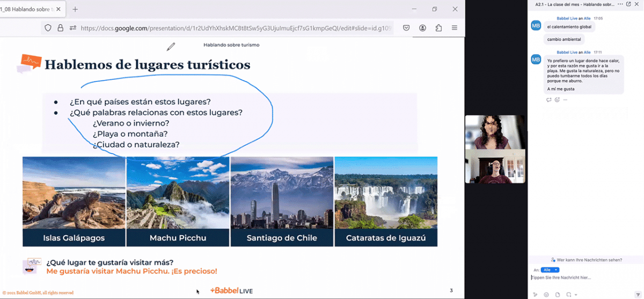Send the chat message with arrow button

(637, 295)
